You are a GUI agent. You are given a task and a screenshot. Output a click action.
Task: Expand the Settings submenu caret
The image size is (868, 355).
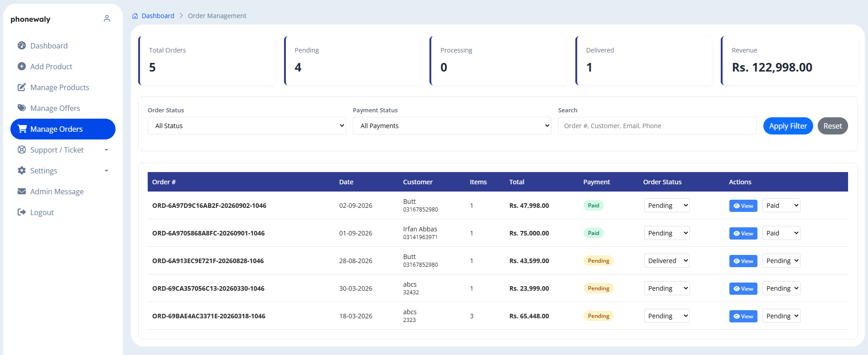pyautogui.click(x=106, y=171)
